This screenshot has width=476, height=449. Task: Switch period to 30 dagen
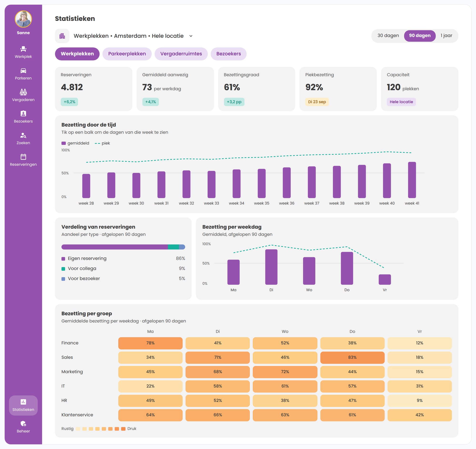pos(388,36)
